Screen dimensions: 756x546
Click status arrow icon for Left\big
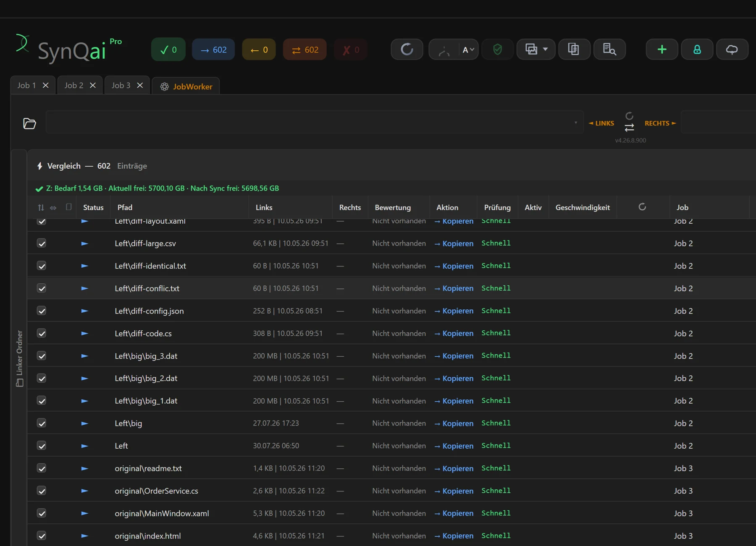(84, 423)
